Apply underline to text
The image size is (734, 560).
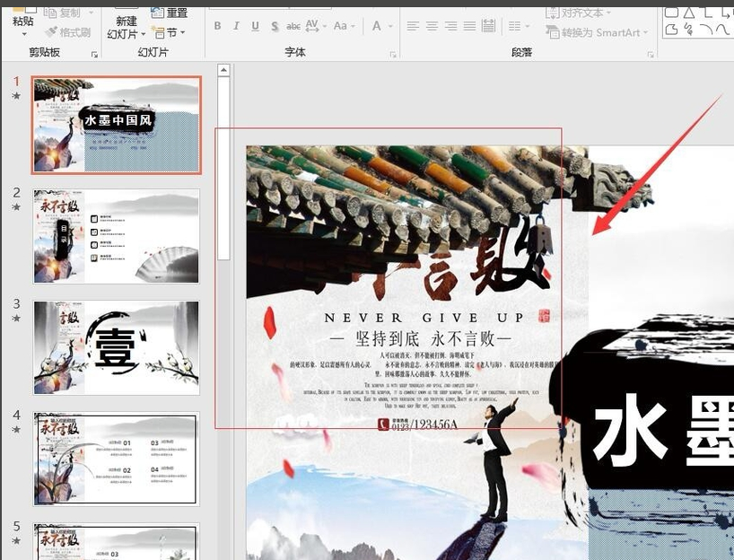tap(257, 25)
